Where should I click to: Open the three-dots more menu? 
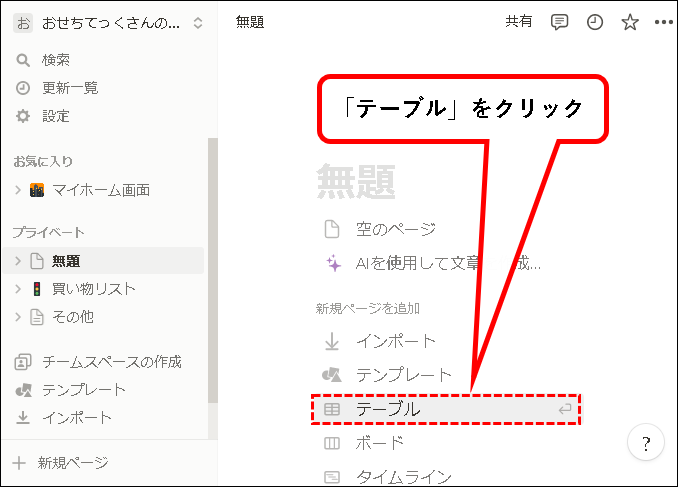tap(663, 22)
